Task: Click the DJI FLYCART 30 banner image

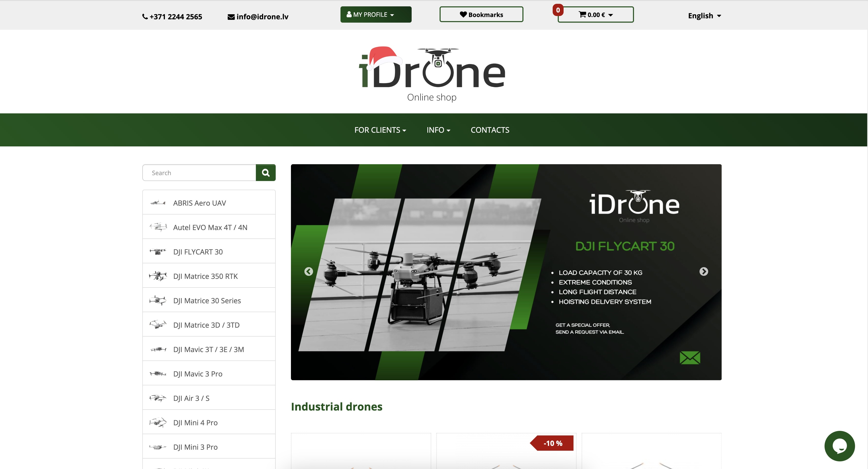Action: pyautogui.click(x=506, y=272)
